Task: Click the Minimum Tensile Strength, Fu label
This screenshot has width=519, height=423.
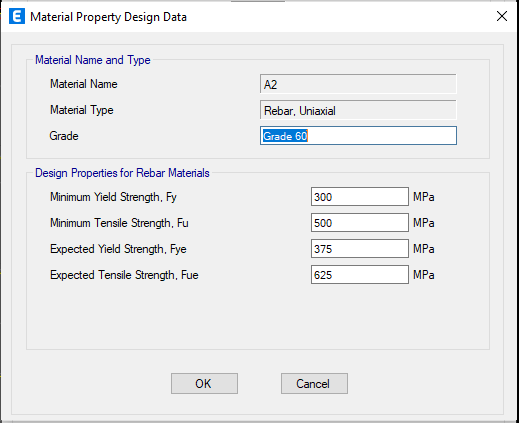Action: [x=119, y=223]
